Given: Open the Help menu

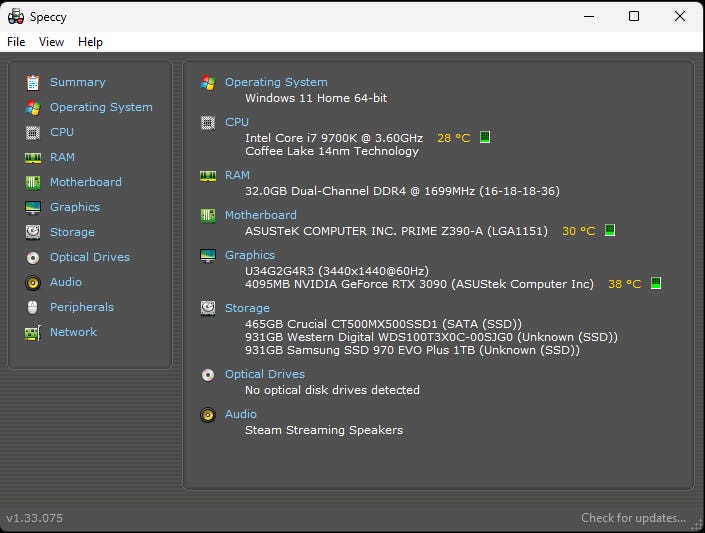Looking at the screenshot, I should (x=90, y=42).
